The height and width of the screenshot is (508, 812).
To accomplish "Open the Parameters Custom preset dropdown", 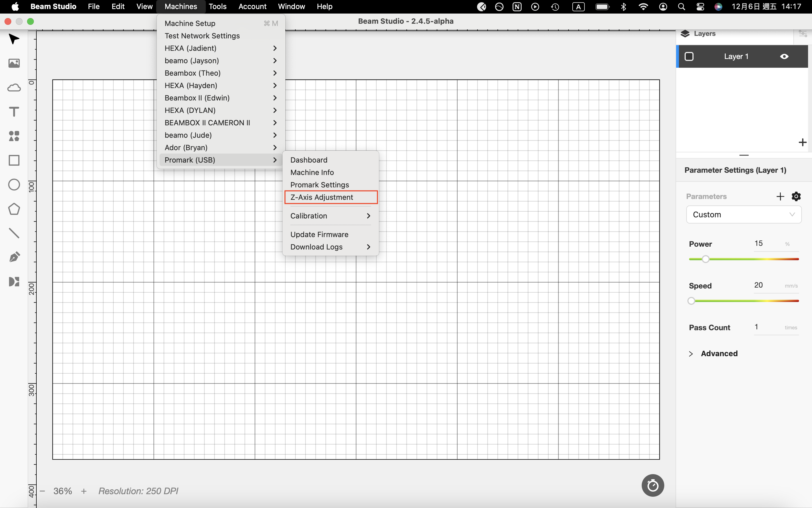I will [743, 215].
